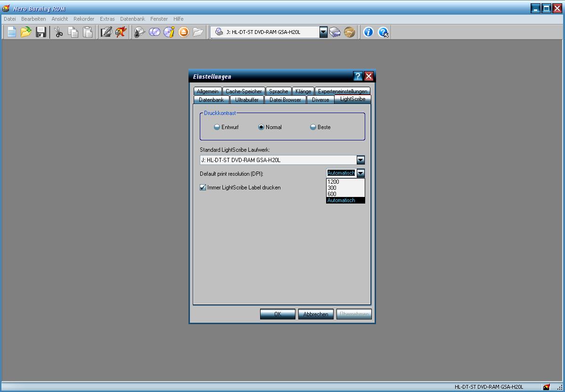
Task: Switch to the Datenbank settings tab
Action: pos(212,99)
